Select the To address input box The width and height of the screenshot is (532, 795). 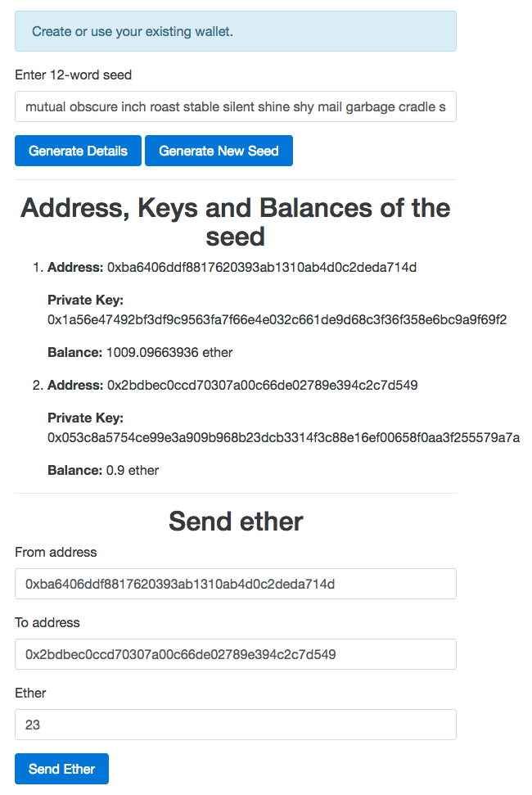[235, 654]
